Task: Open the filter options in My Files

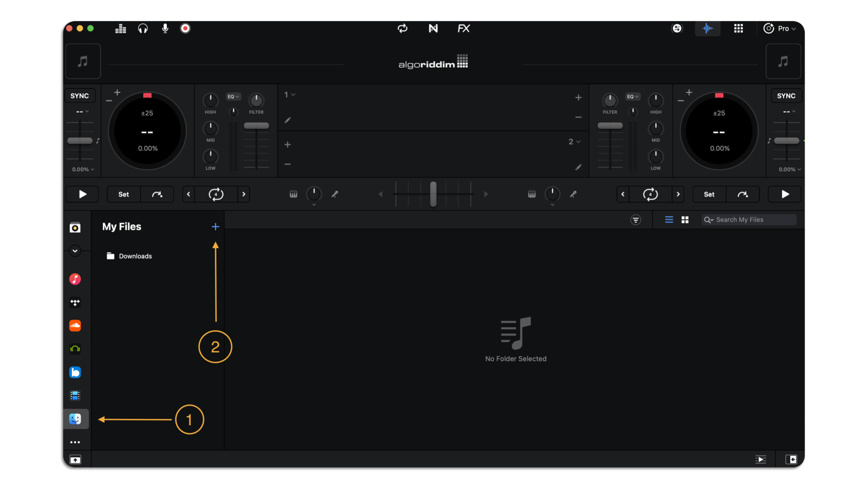Action: point(636,220)
